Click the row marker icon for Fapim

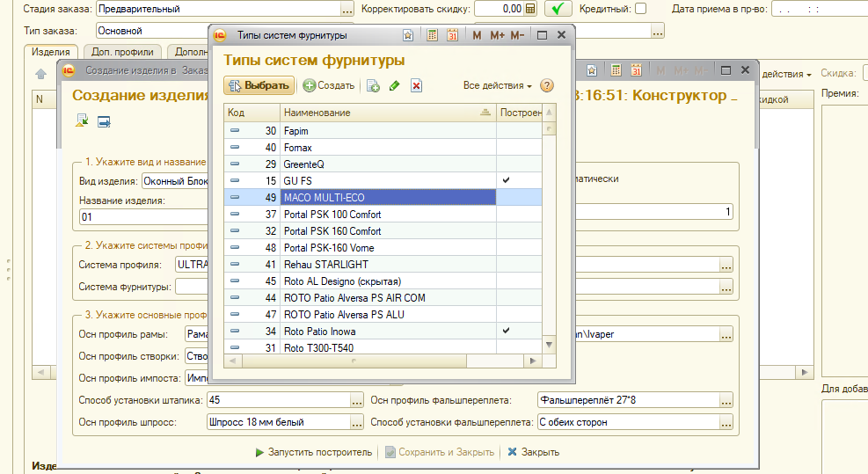tap(235, 131)
